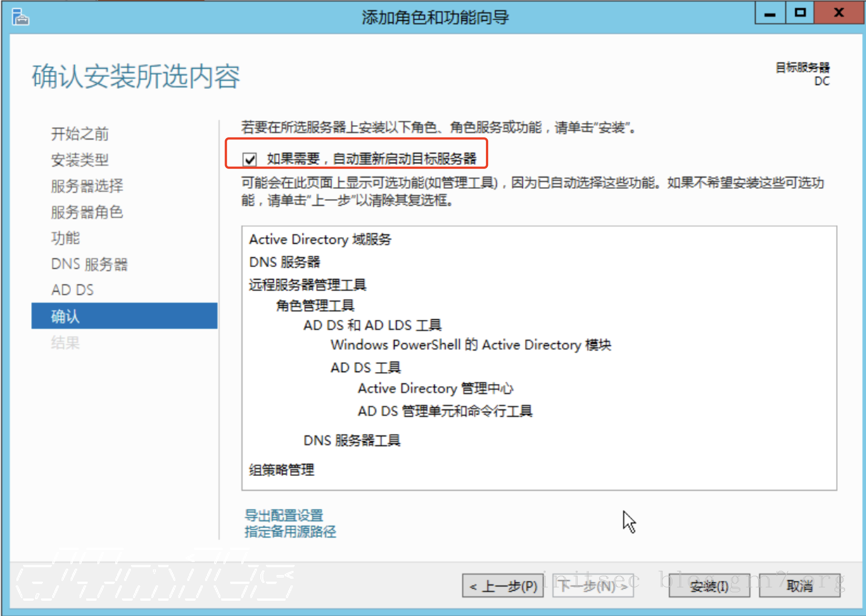This screenshot has height=616, width=866.
Task: Select AD DS in the sidebar
Action: point(72,289)
